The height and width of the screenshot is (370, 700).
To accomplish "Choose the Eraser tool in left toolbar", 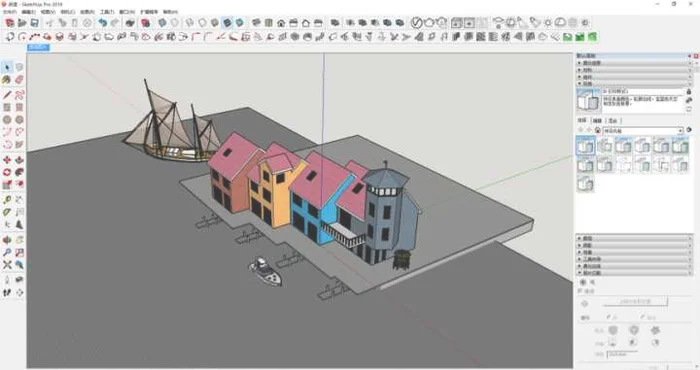I will pyautogui.click(x=19, y=80).
